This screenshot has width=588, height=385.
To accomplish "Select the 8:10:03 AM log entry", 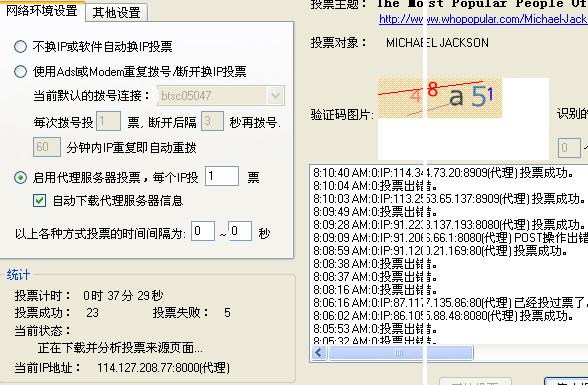I will (450, 199).
